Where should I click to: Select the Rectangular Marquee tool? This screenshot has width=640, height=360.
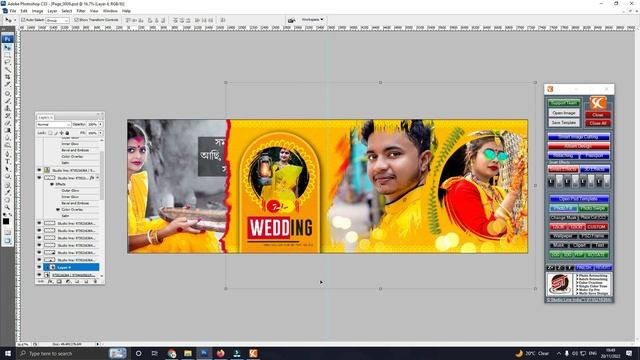pos(7,55)
